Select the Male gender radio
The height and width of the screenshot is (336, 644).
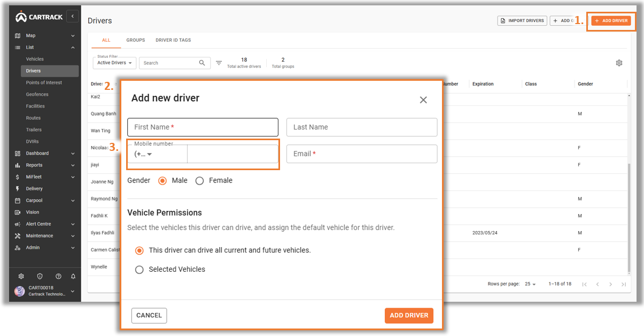pyautogui.click(x=162, y=181)
